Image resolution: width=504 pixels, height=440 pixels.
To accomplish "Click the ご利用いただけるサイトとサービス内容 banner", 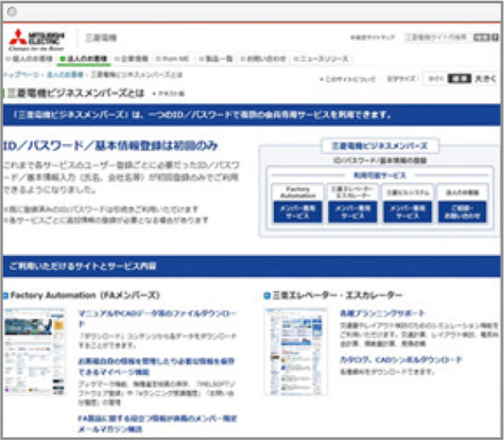I will tap(252, 266).
